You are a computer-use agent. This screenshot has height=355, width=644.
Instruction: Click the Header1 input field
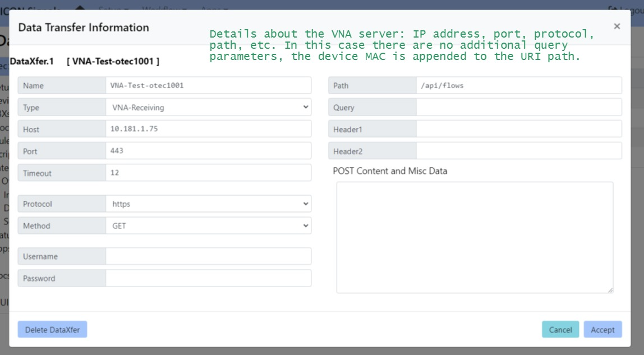518,129
